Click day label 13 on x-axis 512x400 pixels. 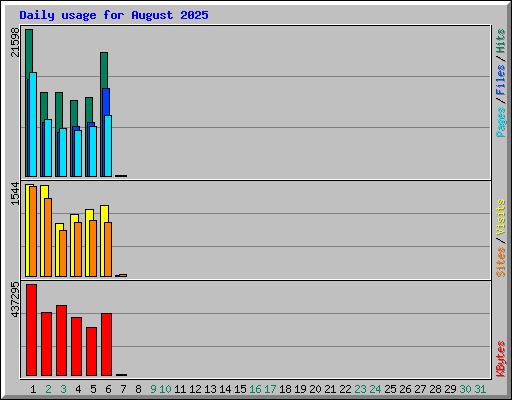[x=210, y=389]
